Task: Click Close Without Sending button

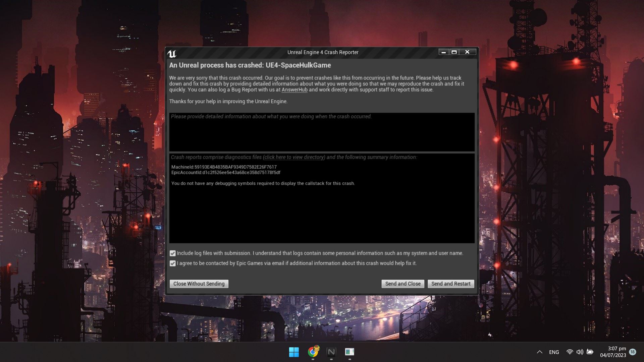Action: 199,283
